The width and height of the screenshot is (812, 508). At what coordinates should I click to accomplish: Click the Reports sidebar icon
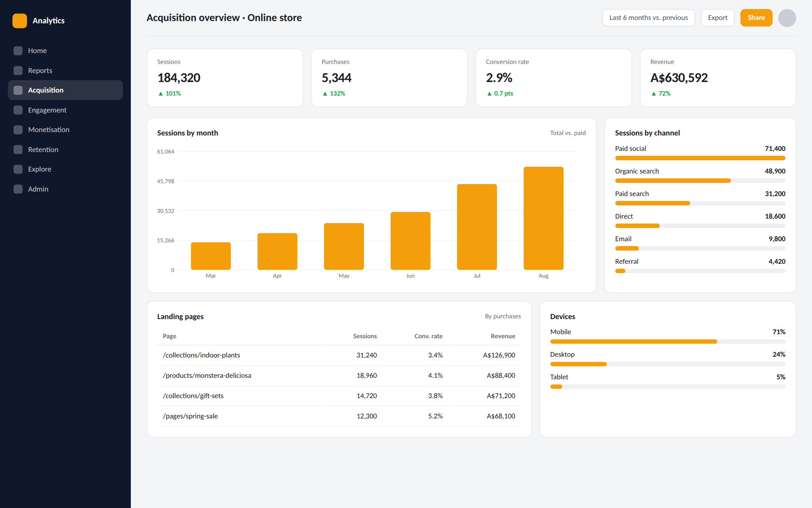click(18, 70)
